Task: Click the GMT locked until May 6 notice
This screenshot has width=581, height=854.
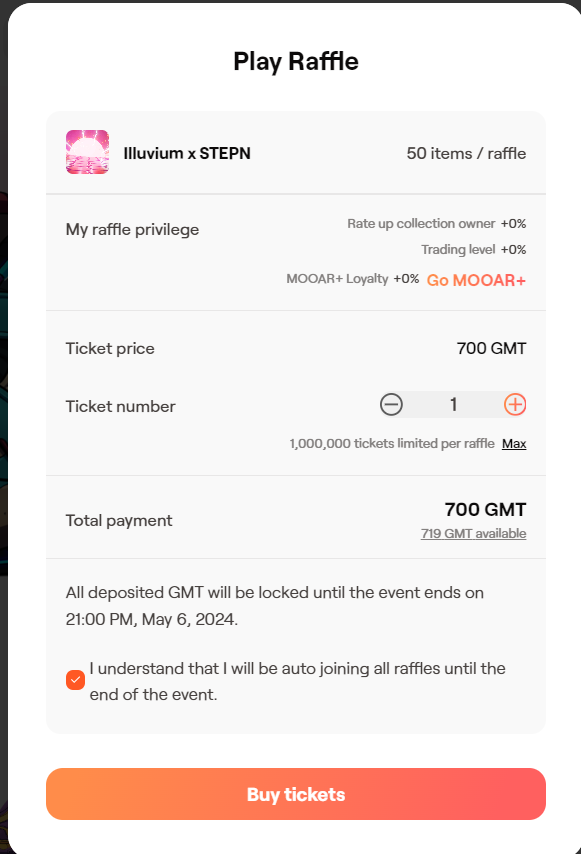Action: coord(274,606)
